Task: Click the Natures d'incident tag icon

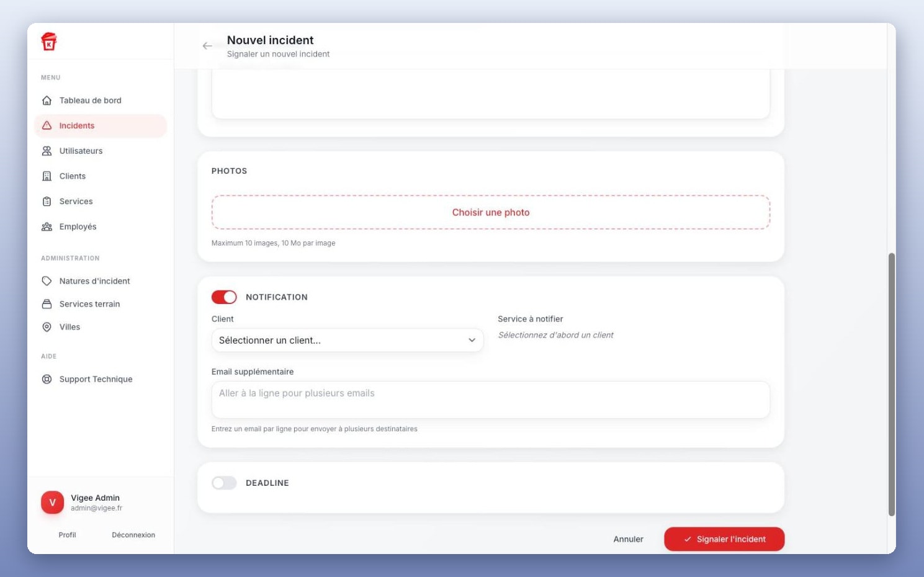Action: 47,281
